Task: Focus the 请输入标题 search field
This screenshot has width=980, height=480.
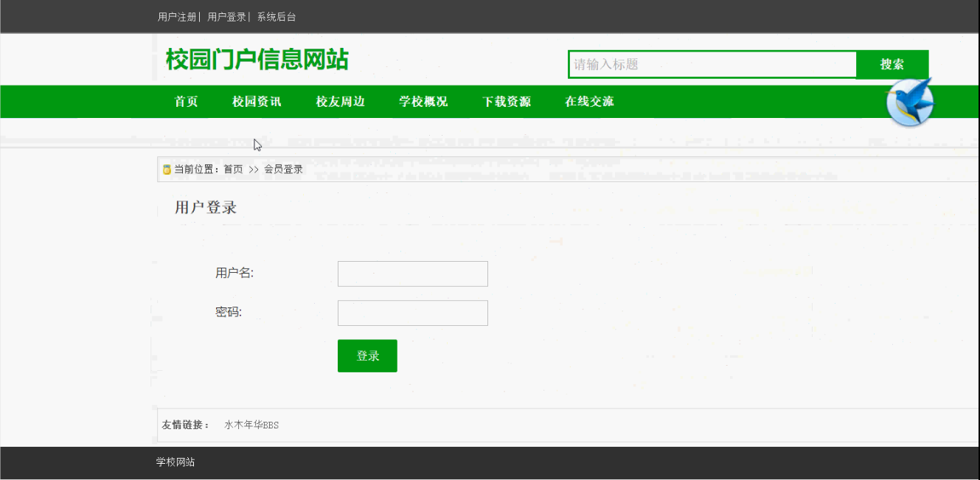Action: [x=712, y=65]
